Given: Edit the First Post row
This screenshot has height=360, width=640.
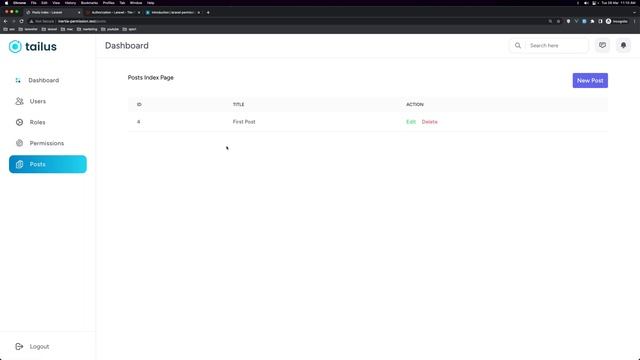Looking at the screenshot, I should [411, 122].
